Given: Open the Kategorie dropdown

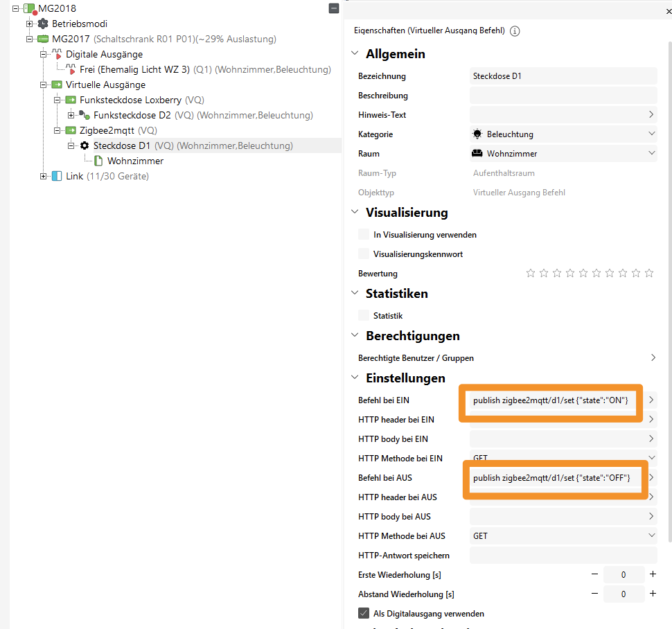Looking at the screenshot, I should click(563, 134).
